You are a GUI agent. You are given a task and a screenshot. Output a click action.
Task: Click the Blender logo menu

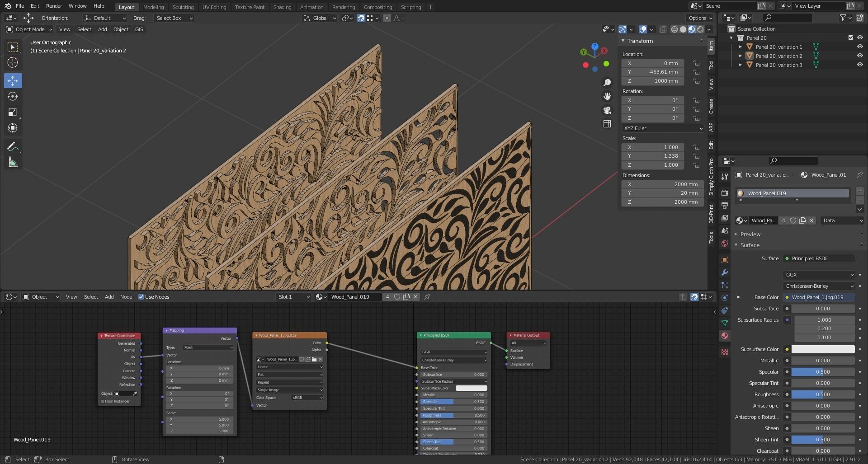pos(8,6)
